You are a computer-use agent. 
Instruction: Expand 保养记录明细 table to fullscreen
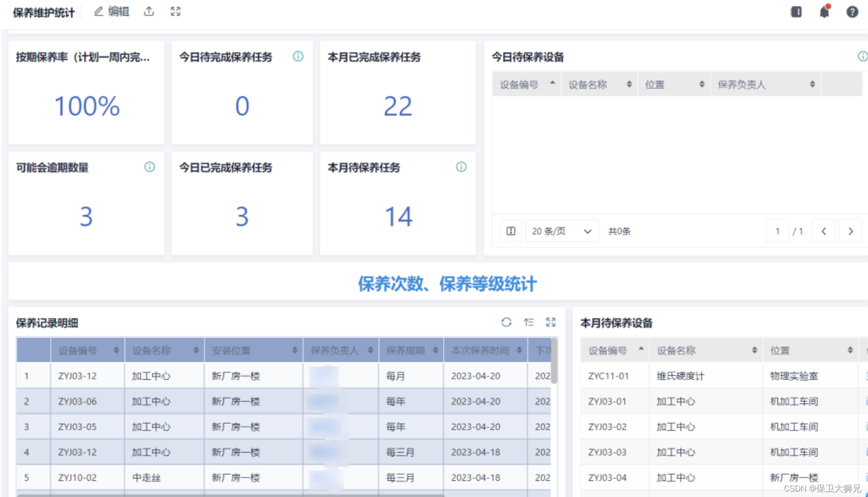tap(551, 322)
